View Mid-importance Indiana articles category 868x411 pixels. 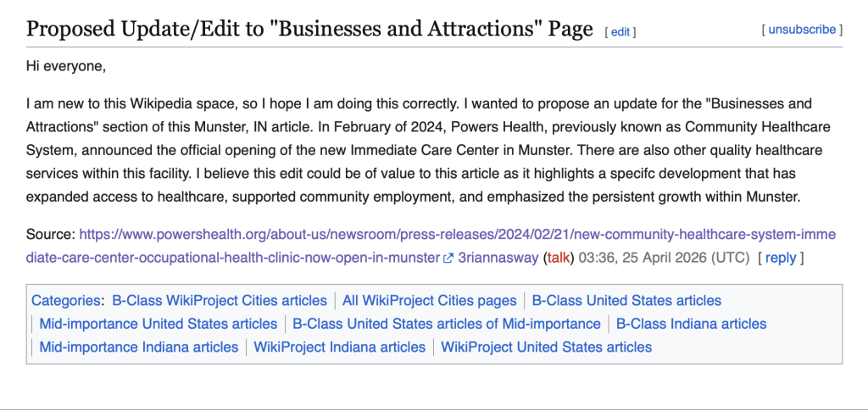click(139, 347)
